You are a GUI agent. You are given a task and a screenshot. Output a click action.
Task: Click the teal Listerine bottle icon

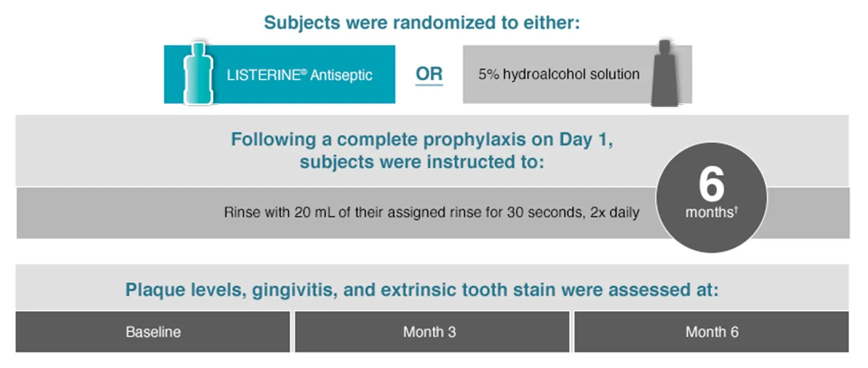pyautogui.click(x=198, y=74)
